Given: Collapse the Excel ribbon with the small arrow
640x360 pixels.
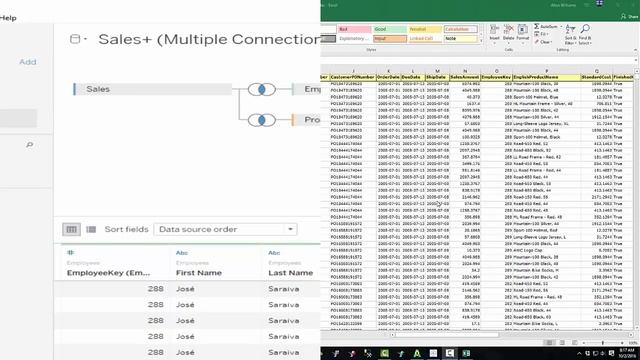Looking at the screenshot, I should tap(636, 50).
